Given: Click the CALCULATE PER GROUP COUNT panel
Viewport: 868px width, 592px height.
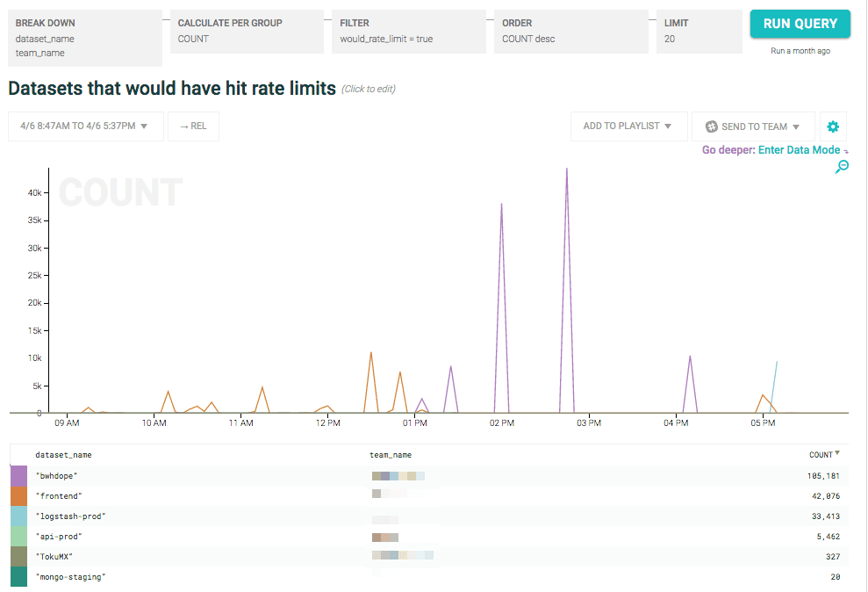Looking at the screenshot, I should click(x=247, y=31).
